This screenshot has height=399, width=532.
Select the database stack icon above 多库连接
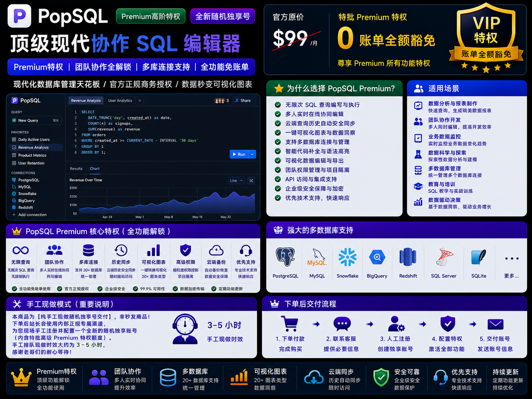pyautogui.click(x=89, y=250)
